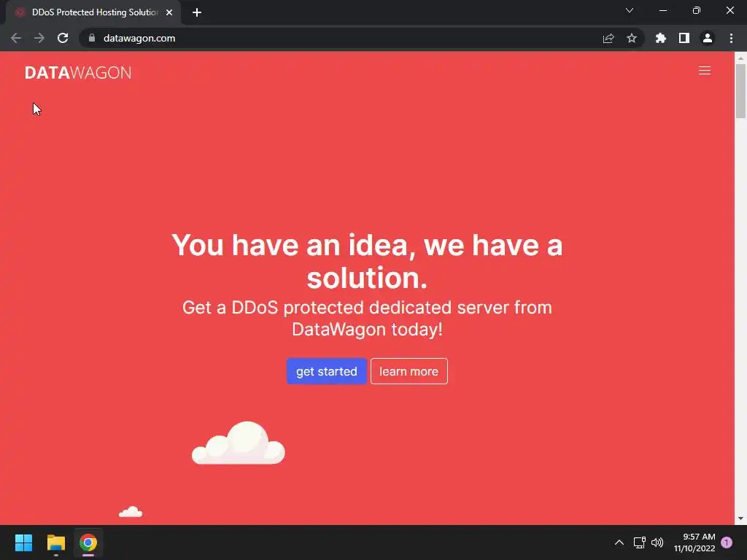
Task: Open File Explorer from the taskbar
Action: [55, 542]
